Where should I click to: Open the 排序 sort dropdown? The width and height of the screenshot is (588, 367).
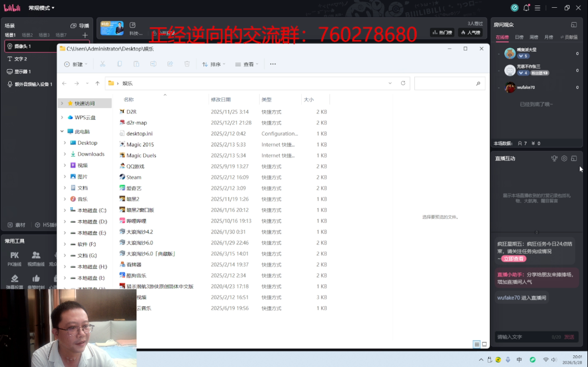[x=214, y=64]
